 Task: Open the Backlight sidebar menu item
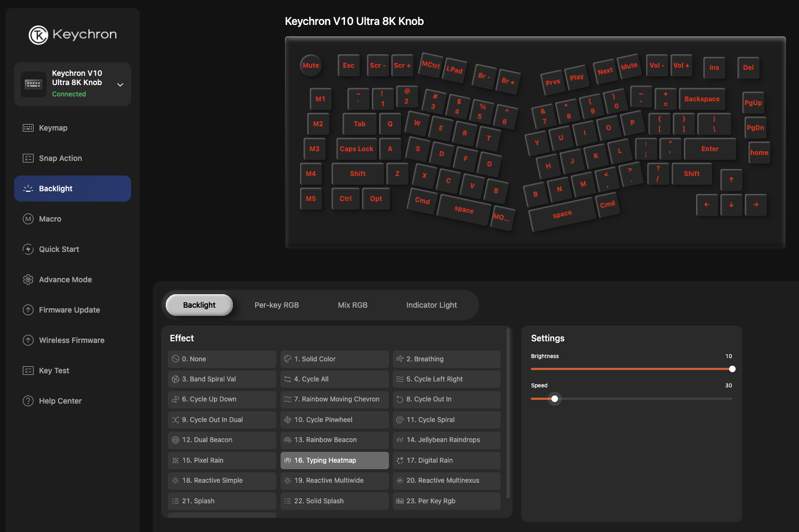coord(73,189)
